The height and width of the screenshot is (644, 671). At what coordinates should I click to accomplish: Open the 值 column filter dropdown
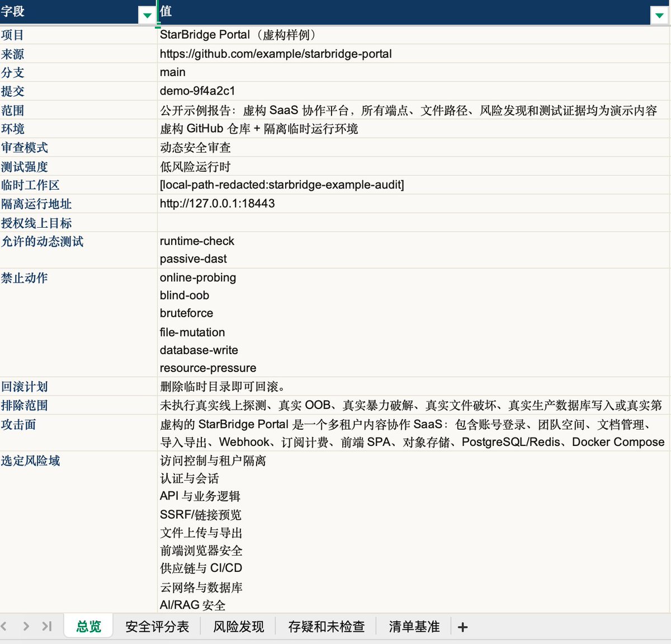coord(659,15)
